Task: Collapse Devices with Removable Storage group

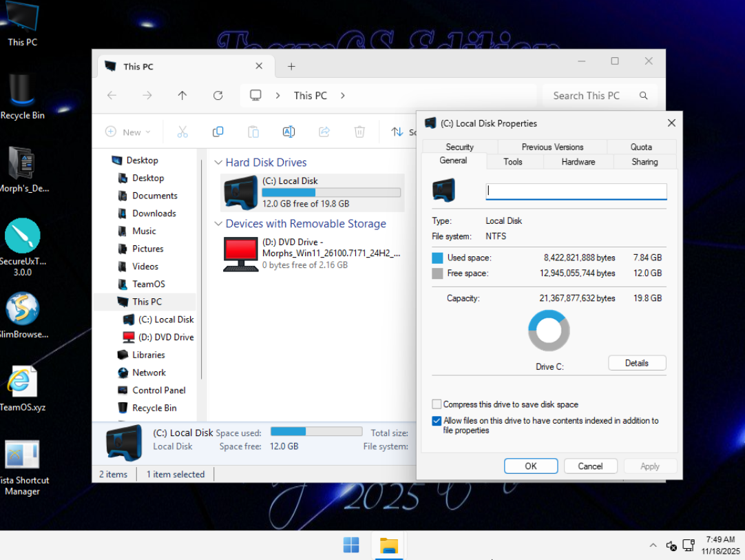Action: coord(218,224)
